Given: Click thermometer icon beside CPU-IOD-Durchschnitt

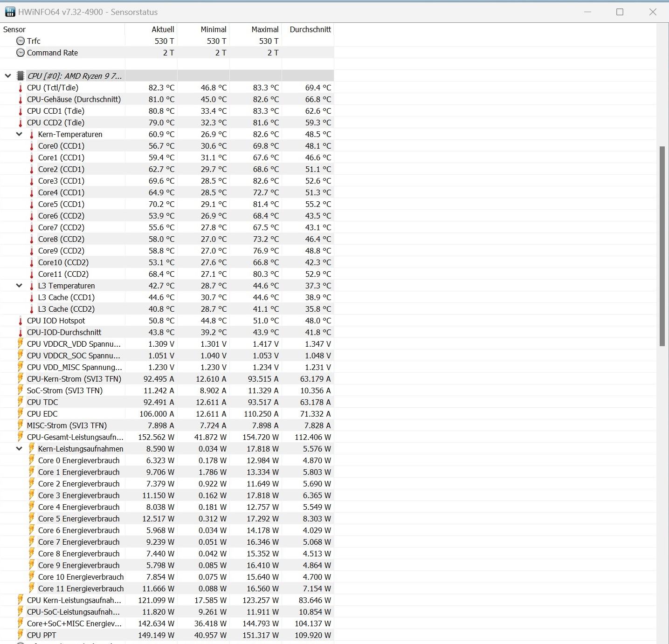Looking at the screenshot, I should coord(21,332).
